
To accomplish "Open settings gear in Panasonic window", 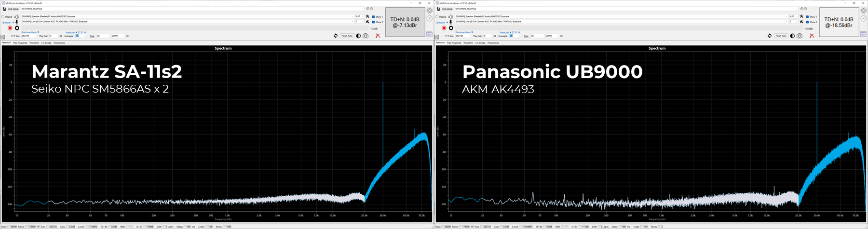I will click(x=863, y=11).
